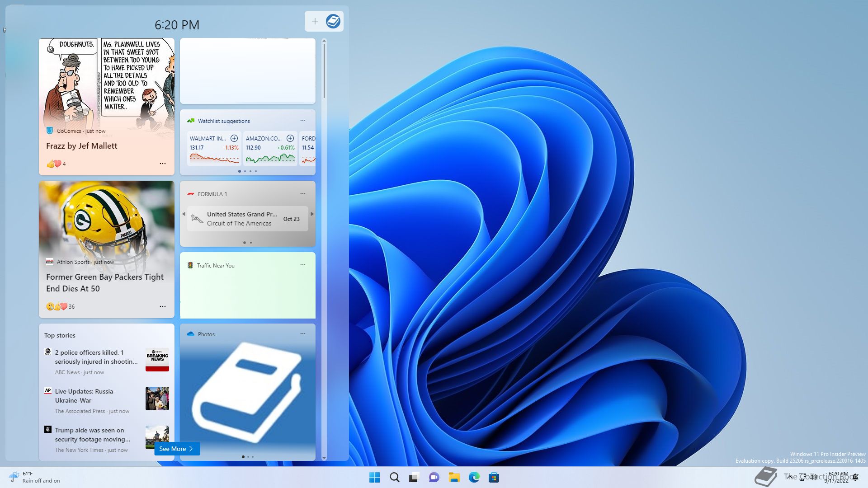Open Photos widget options menu

click(x=303, y=333)
